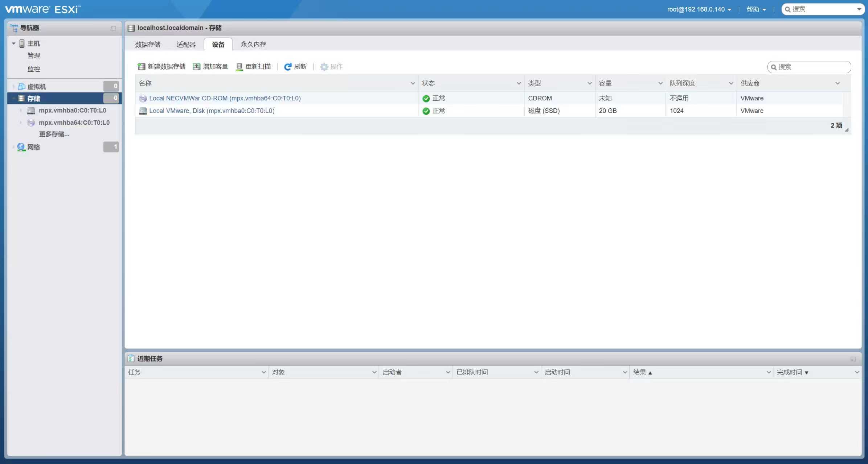
Task: Switch to the Adapters (适配器) tab
Action: coord(186,44)
